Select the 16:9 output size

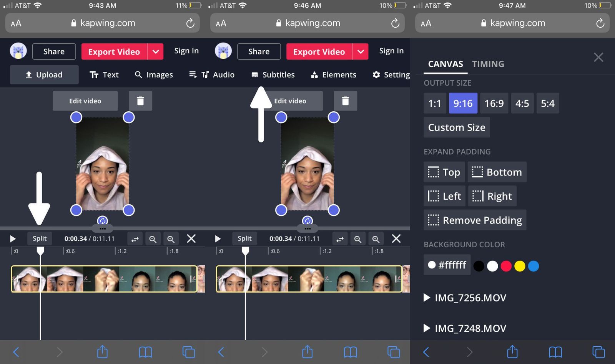(494, 103)
